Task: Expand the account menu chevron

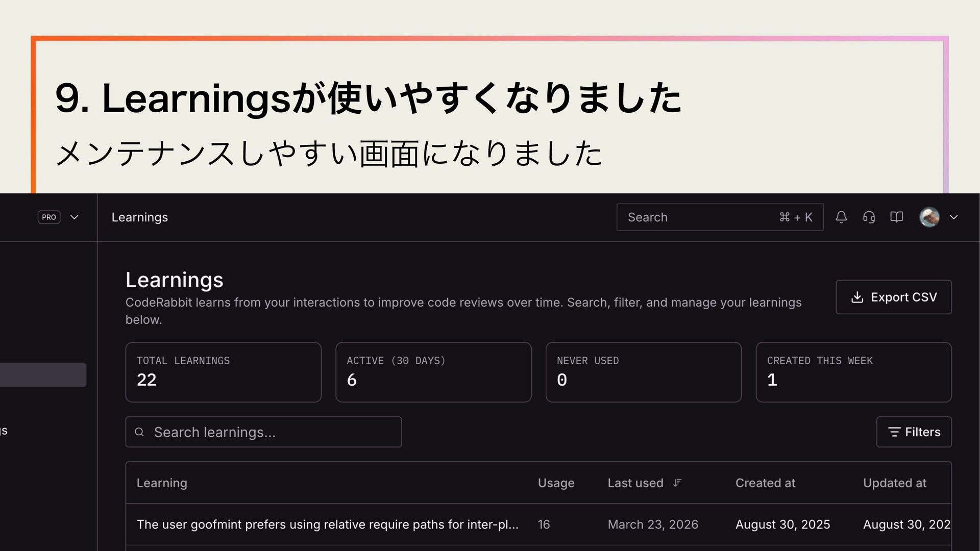Action: pos(953,217)
